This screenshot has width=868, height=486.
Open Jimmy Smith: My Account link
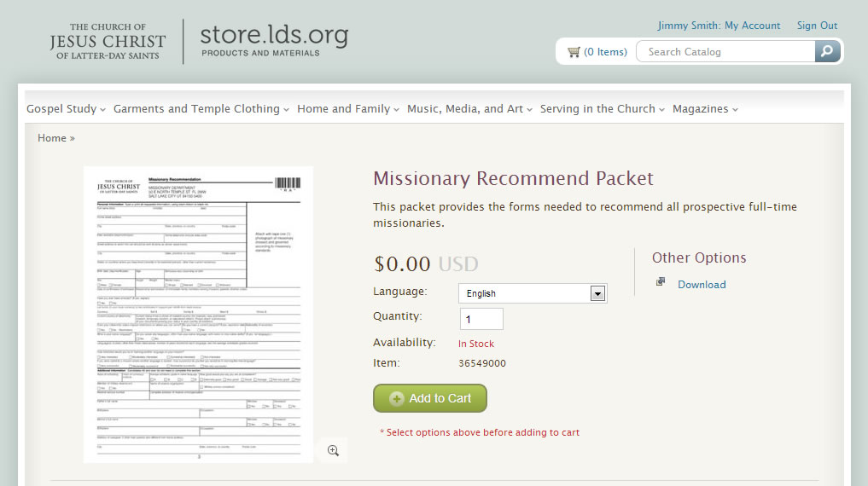[x=719, y=26]
